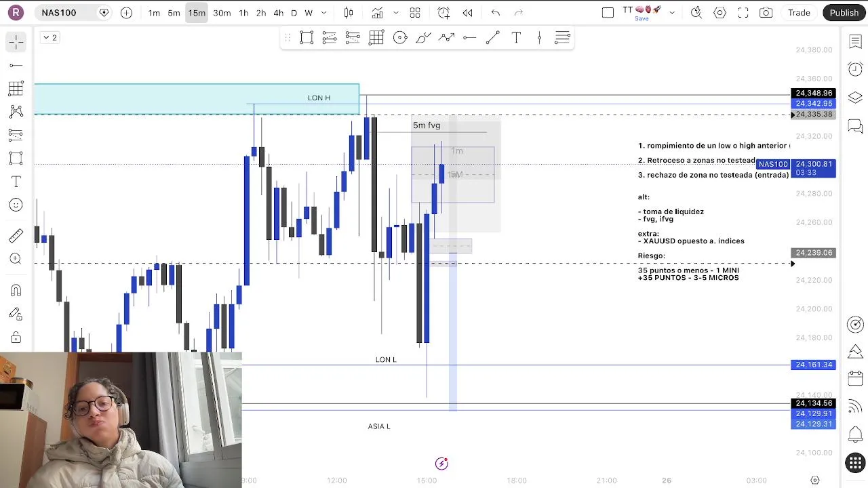Select Gann box in floating favorites bar
Image resolution: width=868 pixels, height=488 pixels.
coord(376,38)
